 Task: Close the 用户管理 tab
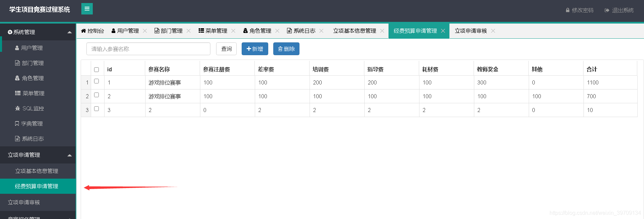[145, 31]
